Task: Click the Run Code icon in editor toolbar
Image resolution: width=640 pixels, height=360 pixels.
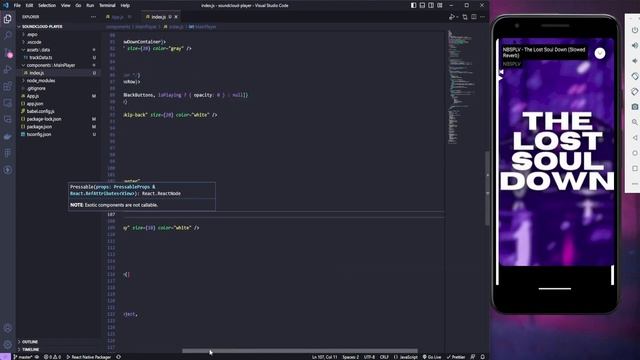Action: [452, 17]
